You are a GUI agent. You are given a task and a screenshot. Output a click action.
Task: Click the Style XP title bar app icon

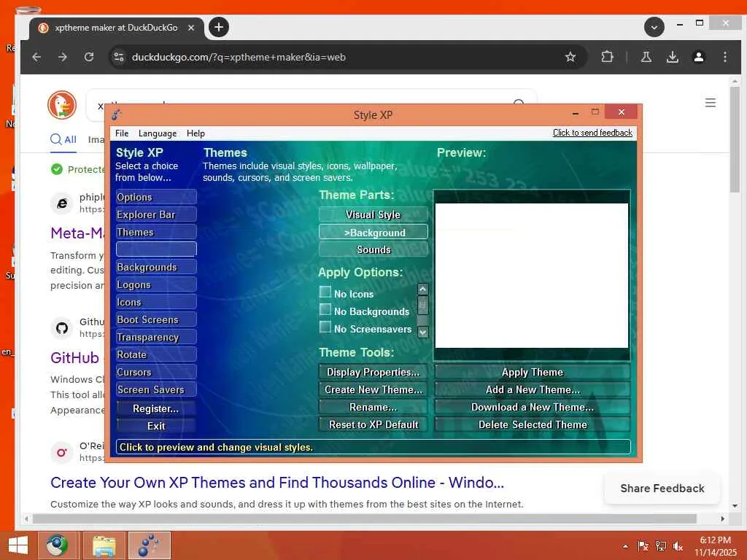117,114
